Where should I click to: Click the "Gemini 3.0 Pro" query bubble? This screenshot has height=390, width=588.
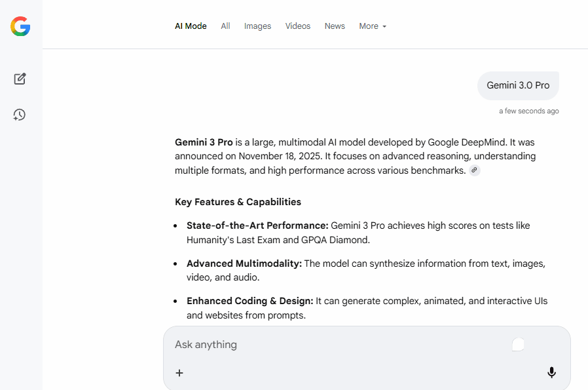(x=518, y=85)
